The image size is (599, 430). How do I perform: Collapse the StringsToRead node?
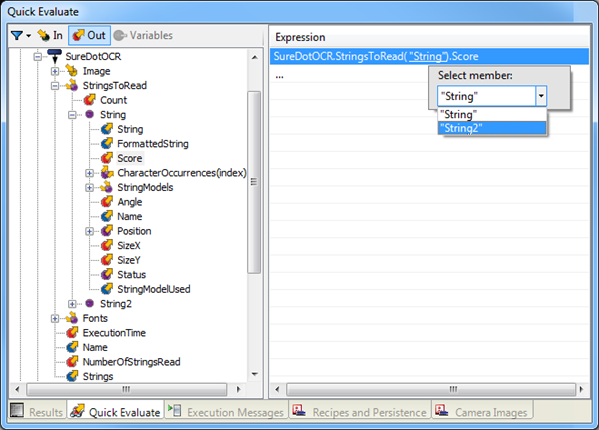click(x=55, y=86)
